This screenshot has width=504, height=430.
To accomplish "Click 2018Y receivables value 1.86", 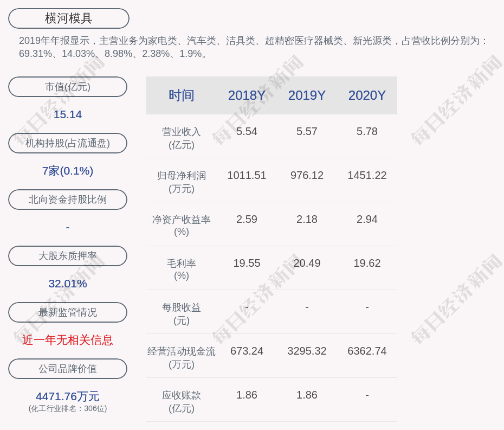I will coord(247,395).
